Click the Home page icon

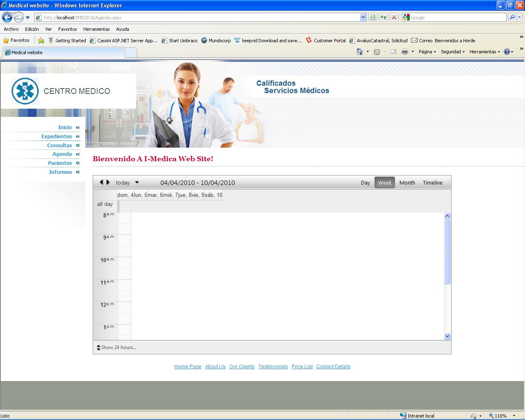(x=360, y=52)
